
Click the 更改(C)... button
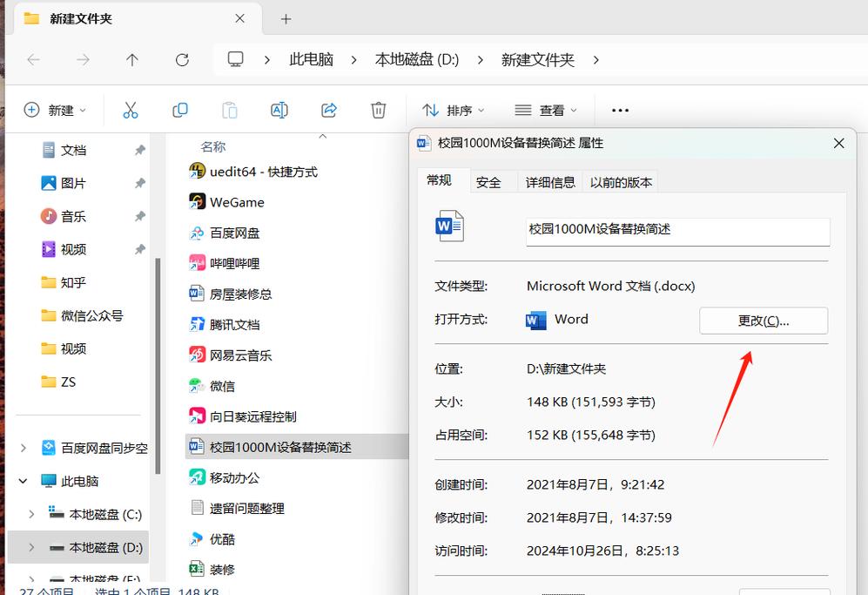coord(764,321)
